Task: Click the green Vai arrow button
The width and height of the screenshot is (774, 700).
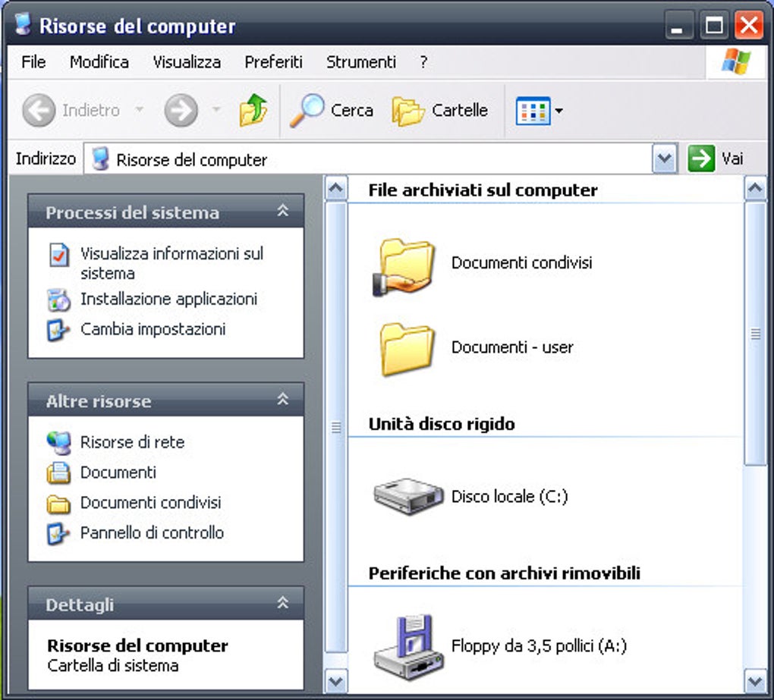Action: [x=701, y=159]
